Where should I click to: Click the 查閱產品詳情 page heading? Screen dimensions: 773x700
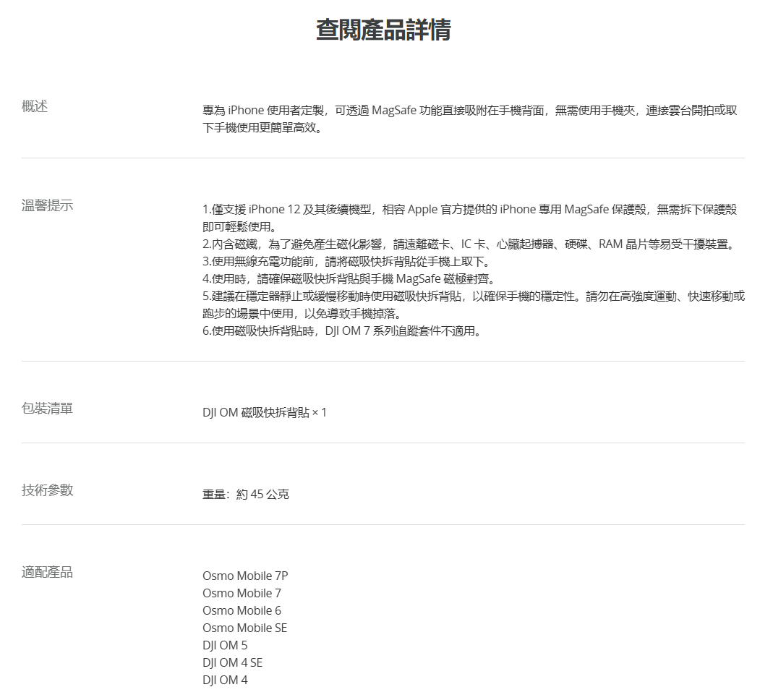coord(383,30)
